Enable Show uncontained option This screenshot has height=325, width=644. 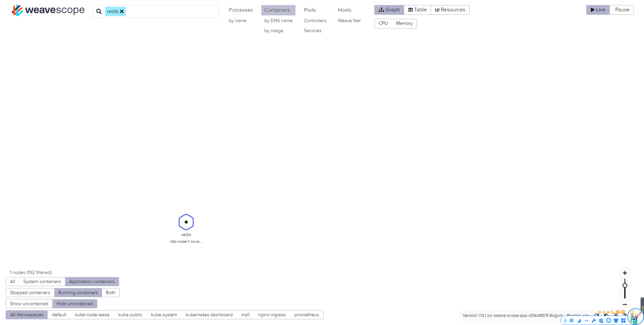point(29,304)
